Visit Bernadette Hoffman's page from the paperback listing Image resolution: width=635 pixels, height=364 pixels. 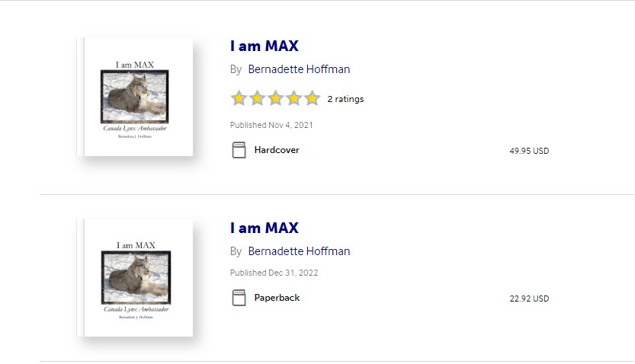click(x=299, y=251)
